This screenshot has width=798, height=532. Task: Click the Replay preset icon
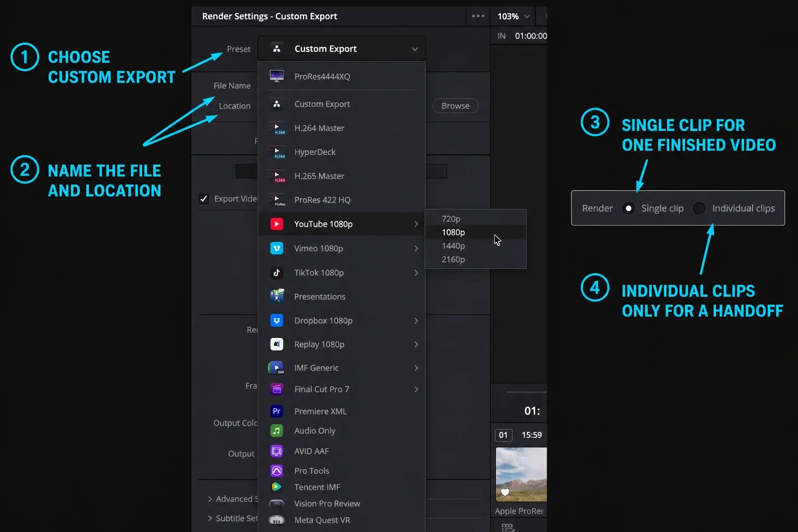coord(276,344)
